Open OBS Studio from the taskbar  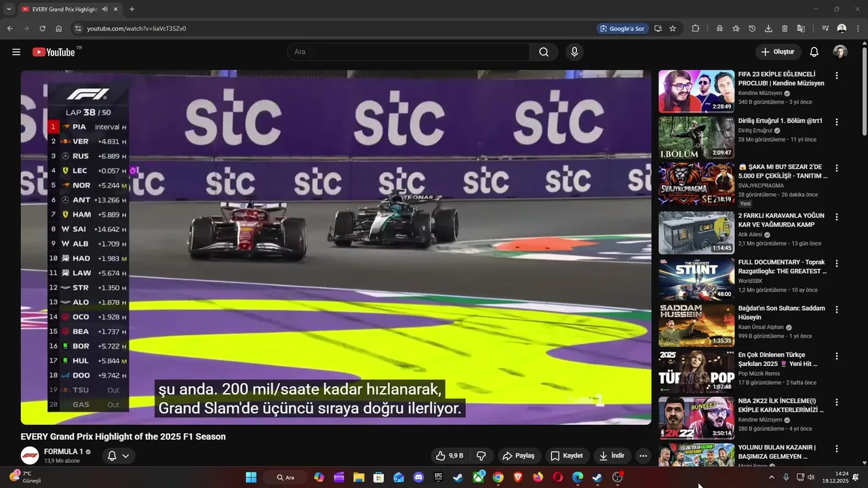pos(617,477)
